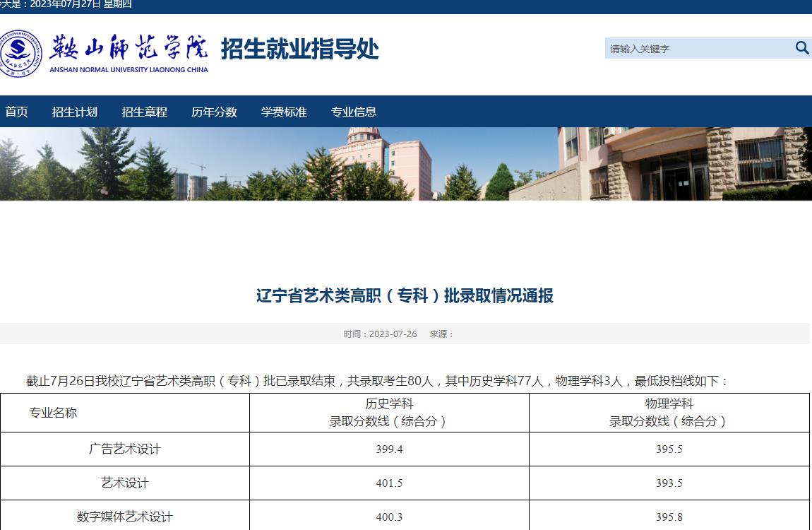Click the 来源 label
Image resolution: width=812 pixels, height=530 pixels.
(442, 334)
